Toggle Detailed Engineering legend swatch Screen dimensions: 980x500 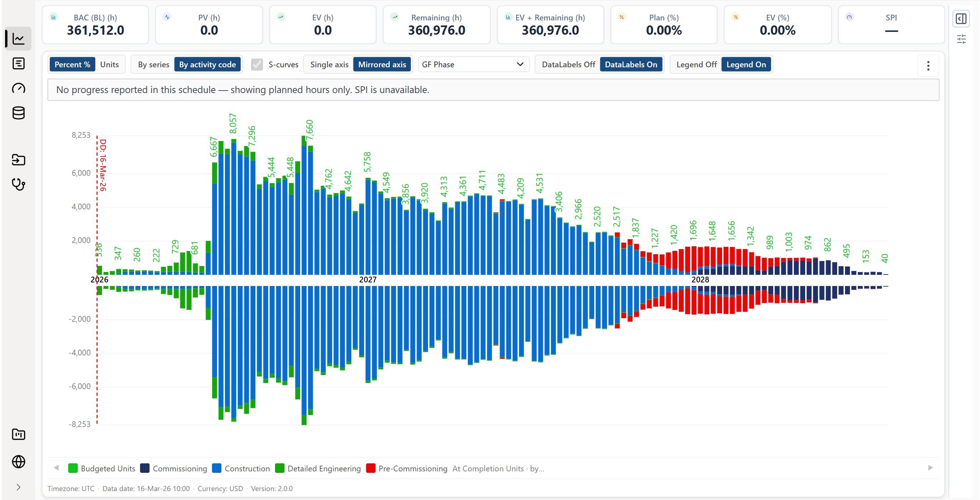pyautogui.click(x=280, y=468)
